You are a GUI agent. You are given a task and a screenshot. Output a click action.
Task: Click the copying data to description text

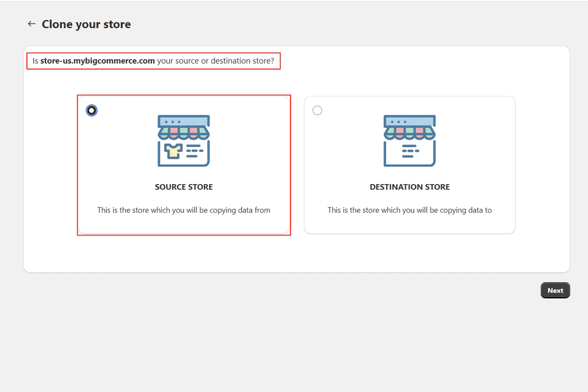click(x=409, y=210)
